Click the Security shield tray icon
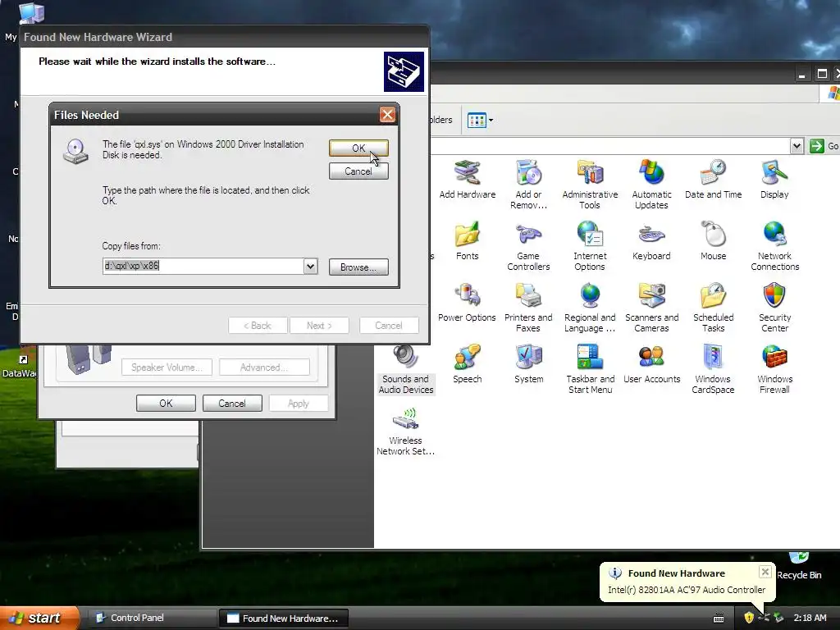840x630 pixels. 749,618
